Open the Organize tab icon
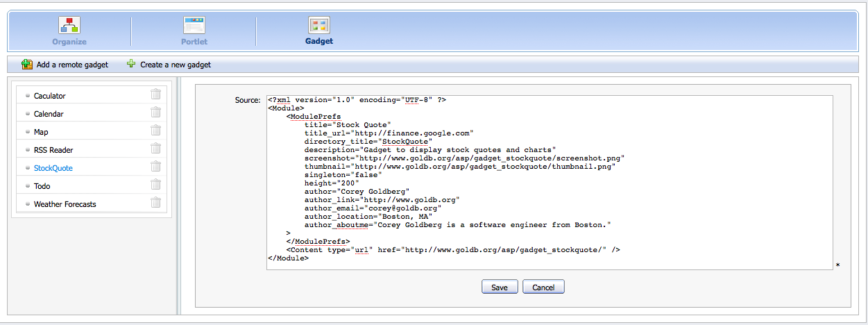868x325 pixels. click(x=69, y=26)
